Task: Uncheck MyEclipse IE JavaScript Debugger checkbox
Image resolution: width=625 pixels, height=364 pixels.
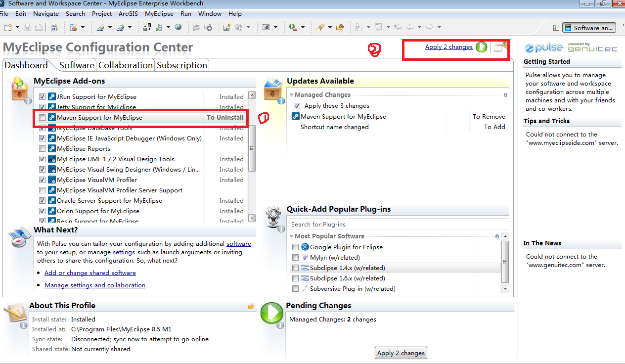Action: [x=42, y=138]
